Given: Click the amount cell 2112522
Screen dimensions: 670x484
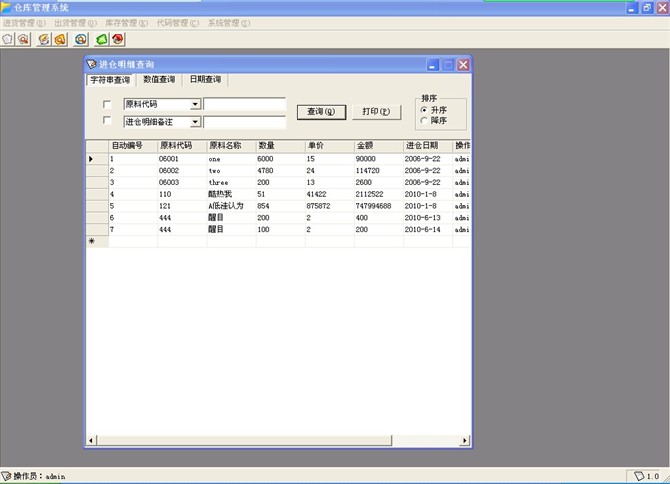Looking at the screenshot, I should (379, 194).
